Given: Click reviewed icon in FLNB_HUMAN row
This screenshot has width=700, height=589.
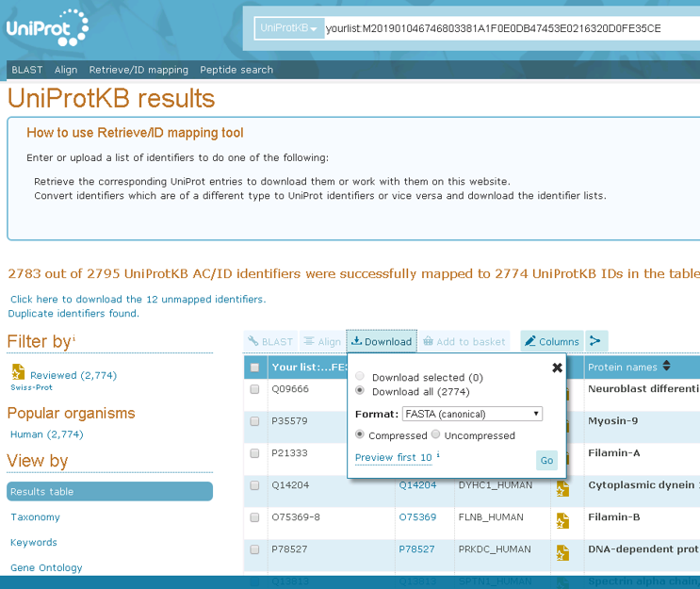Looking at the screenshot, I should coord(562,521).
